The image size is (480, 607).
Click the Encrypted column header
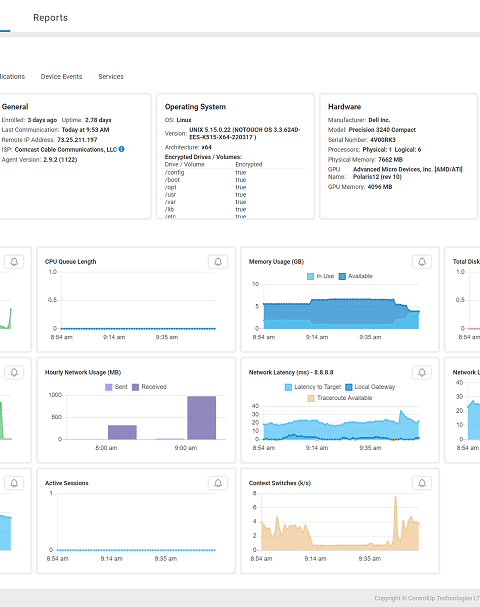point(249,165)
